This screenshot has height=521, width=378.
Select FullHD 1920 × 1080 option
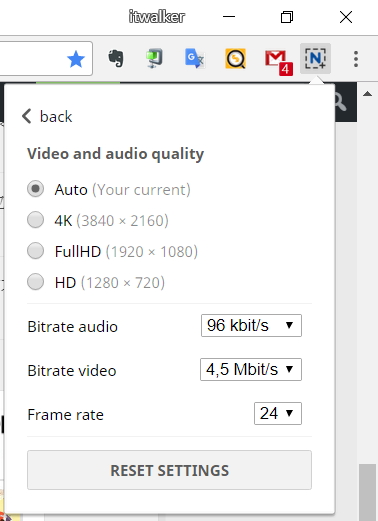(35, 251)
